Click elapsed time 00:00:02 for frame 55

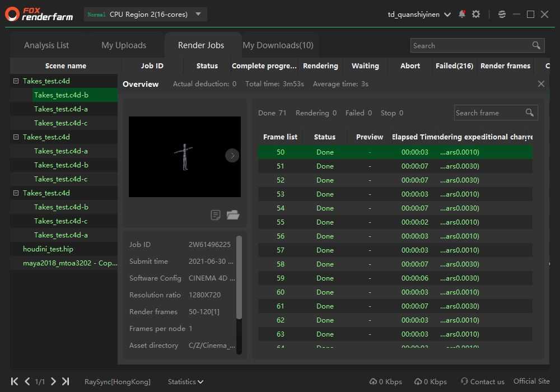[x=414, y=222]
